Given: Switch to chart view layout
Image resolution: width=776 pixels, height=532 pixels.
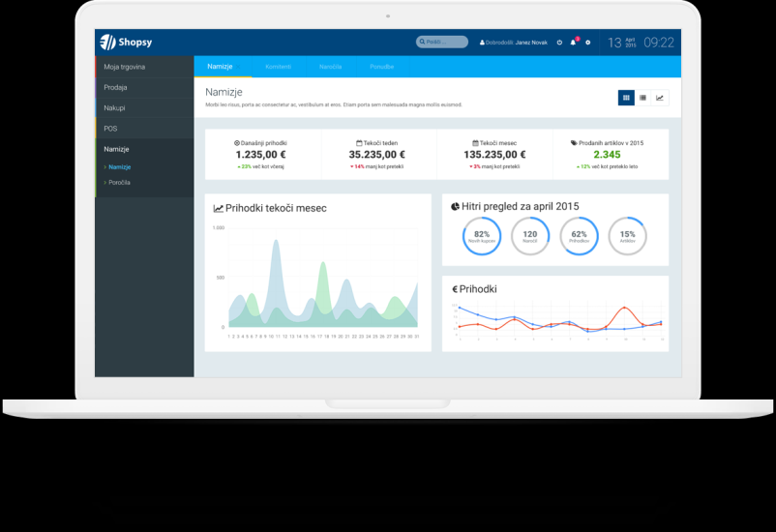Looking at the screenshot, I should point(660,98).
